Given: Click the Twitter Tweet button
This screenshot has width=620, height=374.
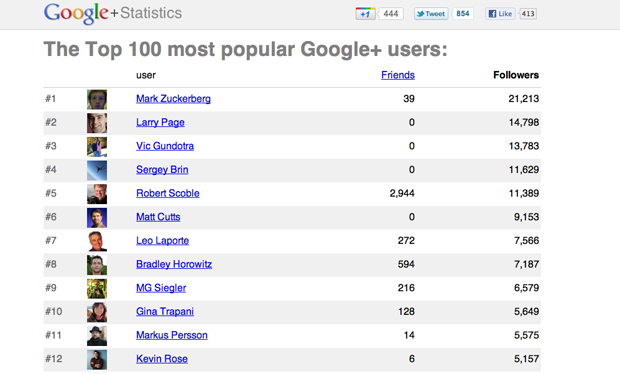Looking at the screenshot, I should [x=431, y=14].
